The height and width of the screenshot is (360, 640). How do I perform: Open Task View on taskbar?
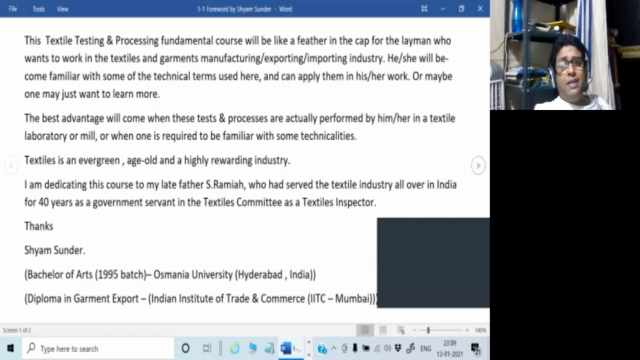[207, 348]
